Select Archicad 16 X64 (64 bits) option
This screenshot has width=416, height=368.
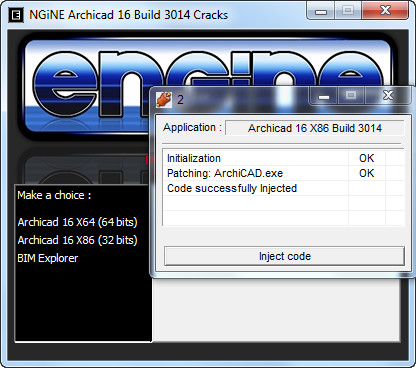pos(77,222)
